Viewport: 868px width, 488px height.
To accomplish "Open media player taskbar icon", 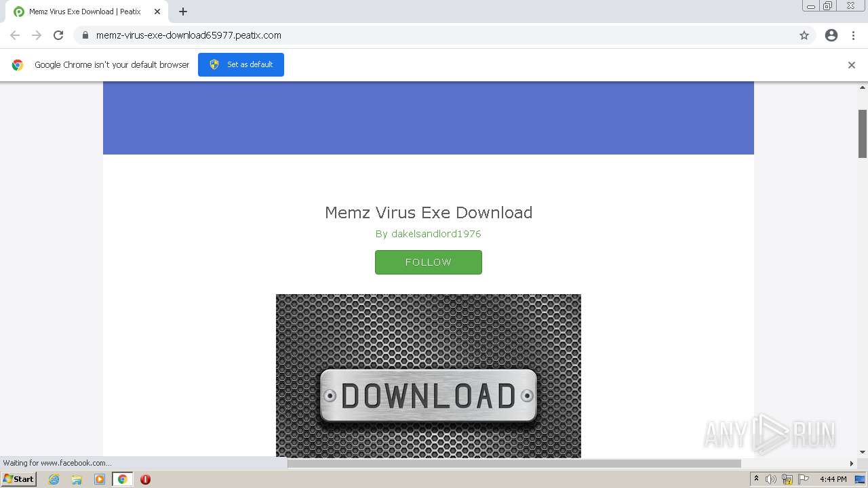I will pos(100,479).
